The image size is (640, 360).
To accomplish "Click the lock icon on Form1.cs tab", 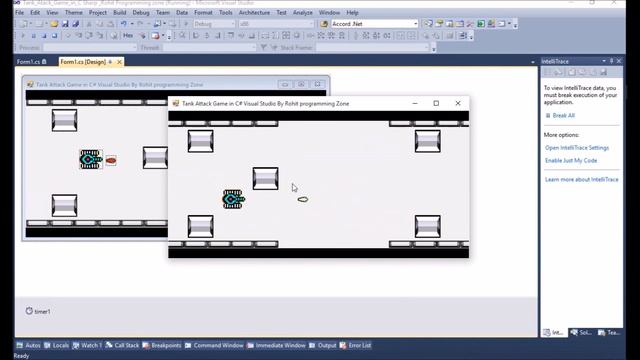I will [44, 62].
